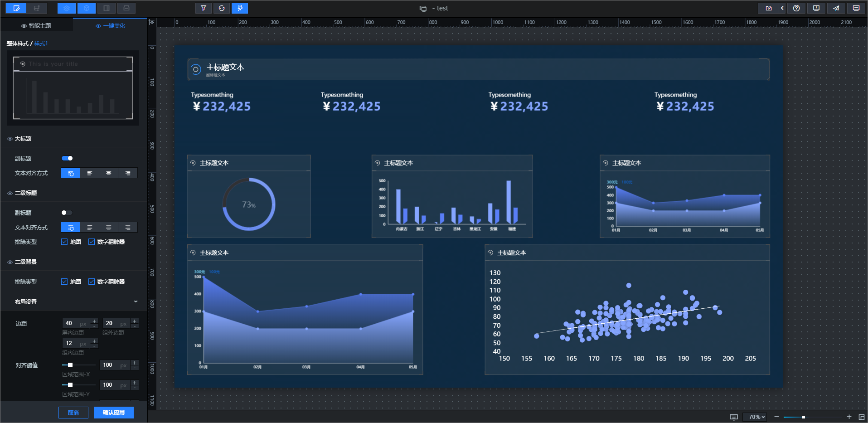Click the 区域范围-X slider handle
This screenshot has height=423, width=868.
pyautogui.click(x=70, y=365)
